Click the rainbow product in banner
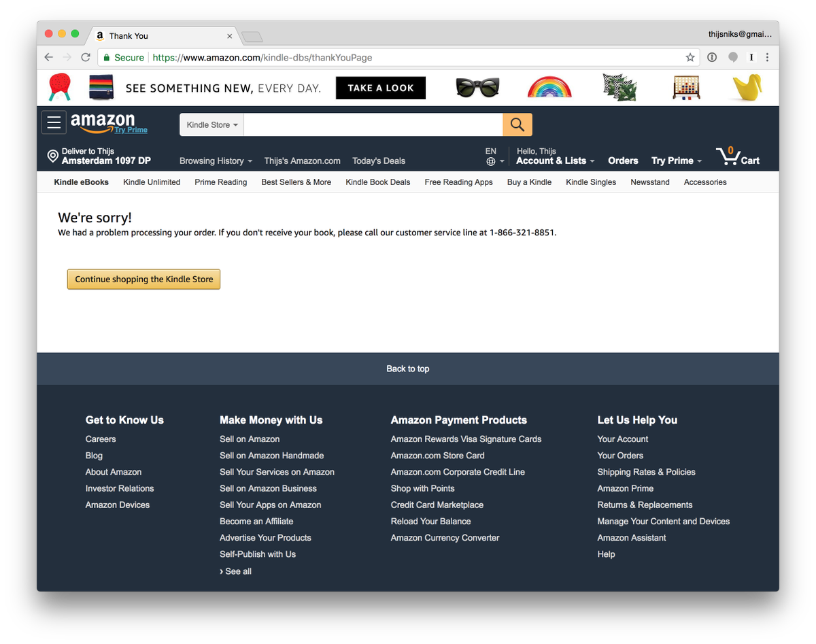Viewport: 816px width, 644px height. pyautogui.click(x=549, y=87)
